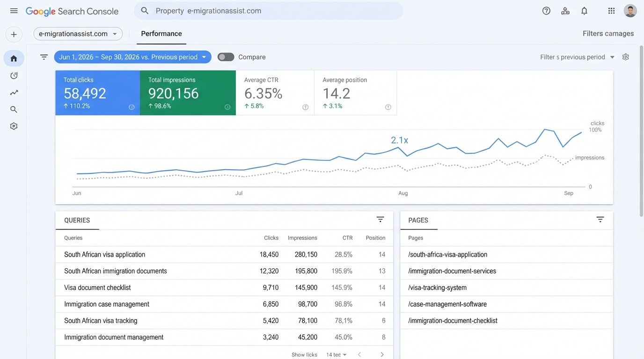Open the hamburger main menu
644x359 pixels.
14,11
